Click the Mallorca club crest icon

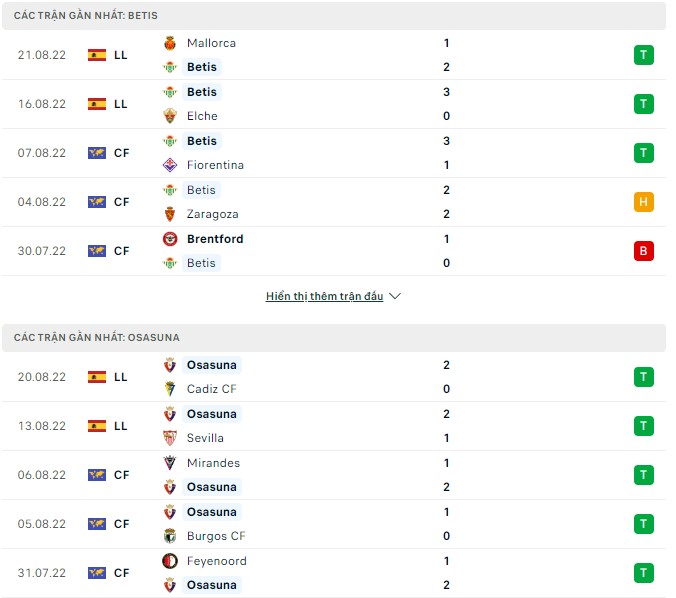170,43
